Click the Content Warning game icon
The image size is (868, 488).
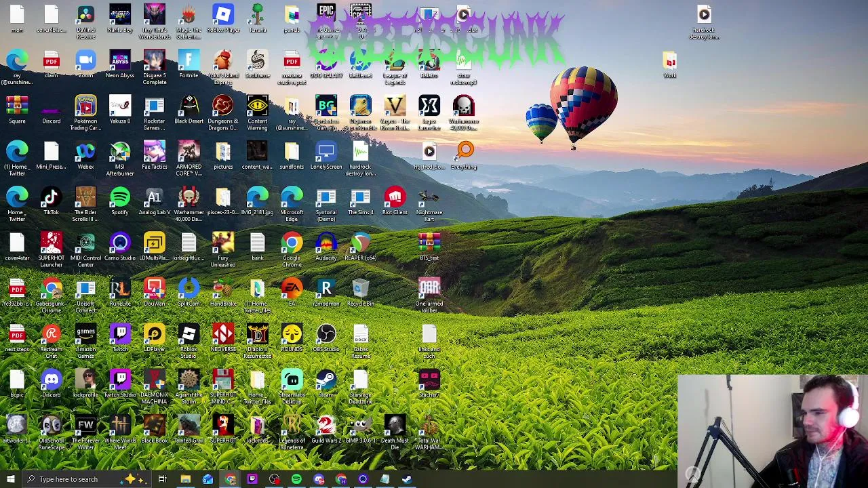point(258,113)
